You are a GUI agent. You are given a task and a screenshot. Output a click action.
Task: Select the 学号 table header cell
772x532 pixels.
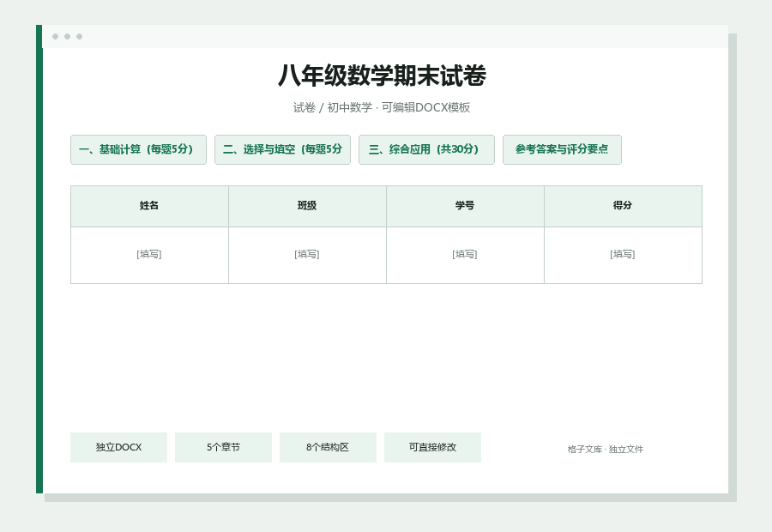point(465,206)
